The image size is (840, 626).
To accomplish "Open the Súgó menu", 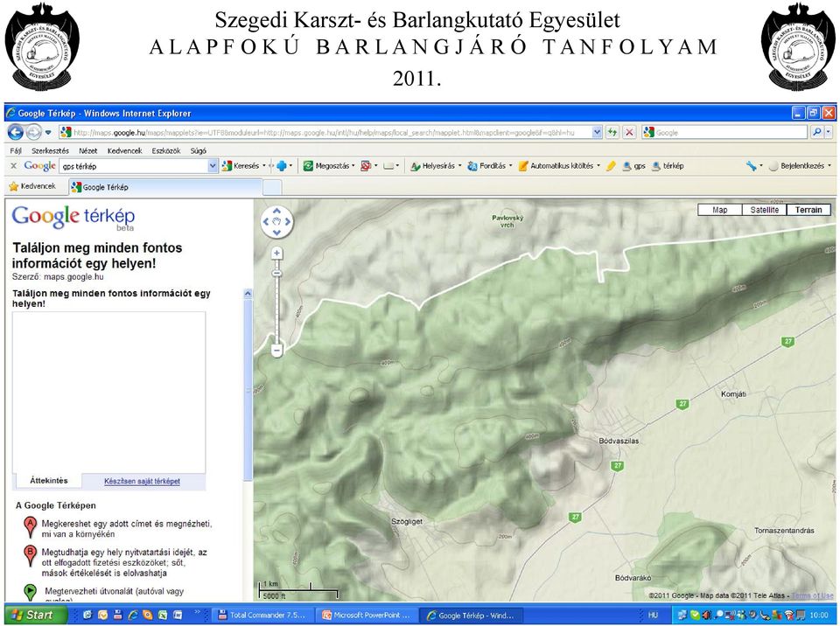I will [199, 151].
